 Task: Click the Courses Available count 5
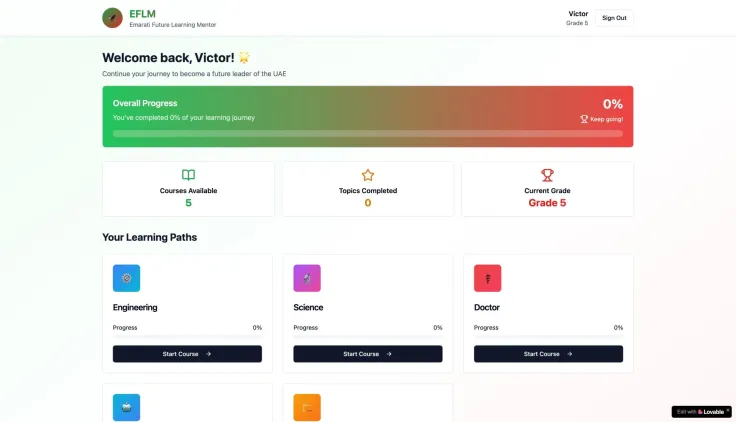coord(188,203)
